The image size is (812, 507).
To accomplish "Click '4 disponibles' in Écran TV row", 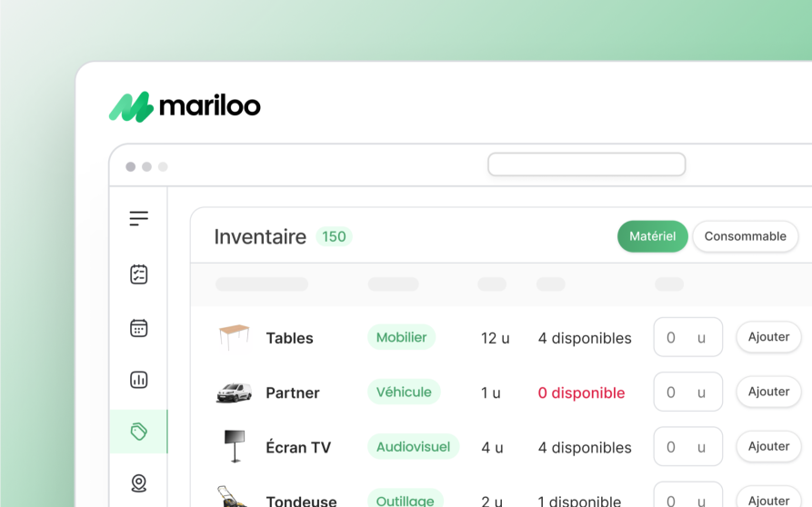I will tap(585, 448).
